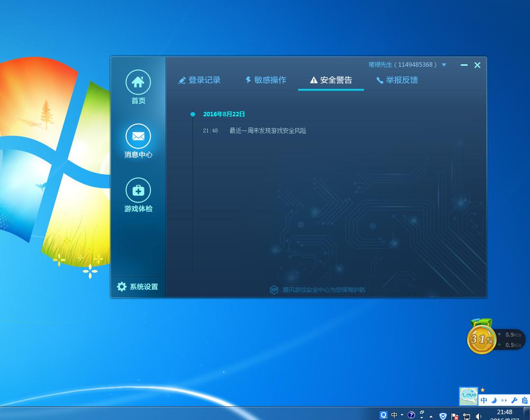Open the input method dropdown arrow in taskbar
Screen dimensions: 530x420
[402, 415]
